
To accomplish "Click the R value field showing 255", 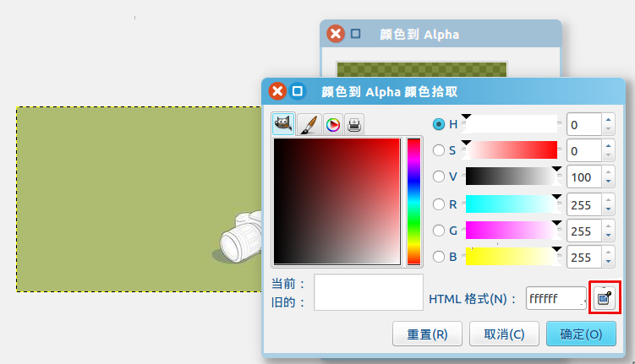I will click(x=584, y=204).
